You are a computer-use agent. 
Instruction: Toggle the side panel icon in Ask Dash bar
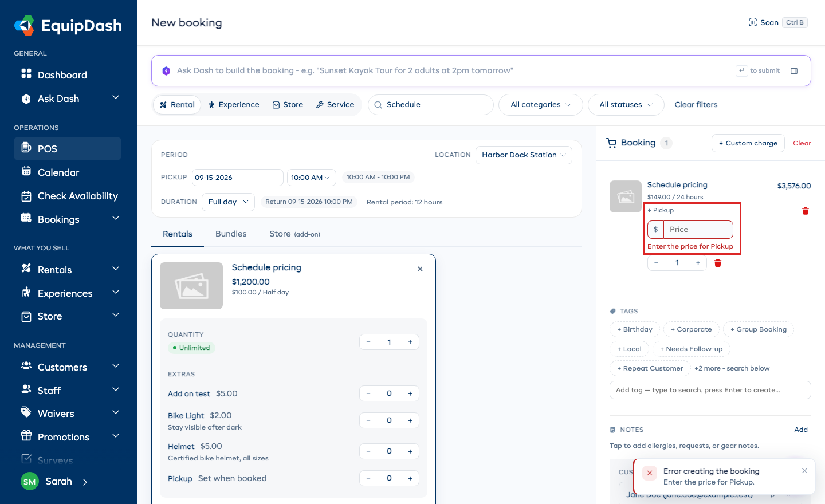tap(794, 71)
